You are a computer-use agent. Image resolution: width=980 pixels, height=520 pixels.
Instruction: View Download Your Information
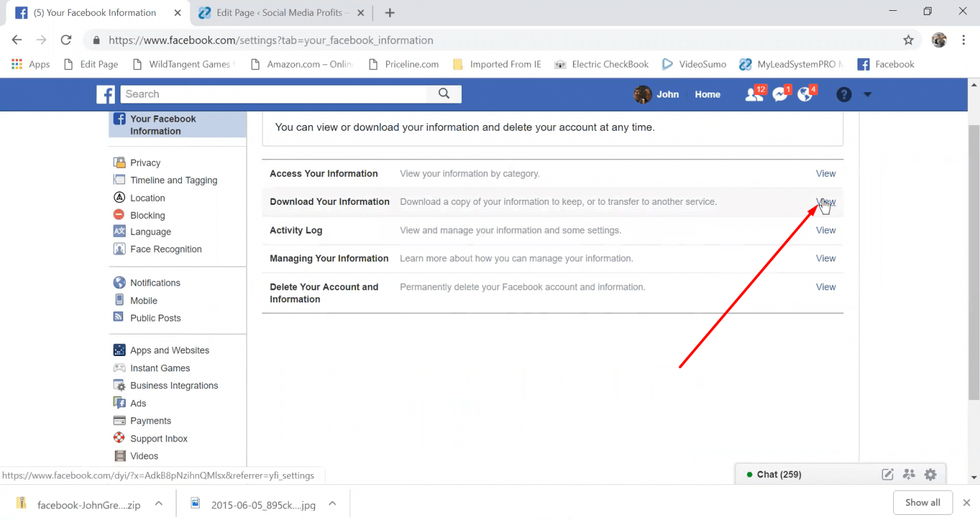point(826,202)
